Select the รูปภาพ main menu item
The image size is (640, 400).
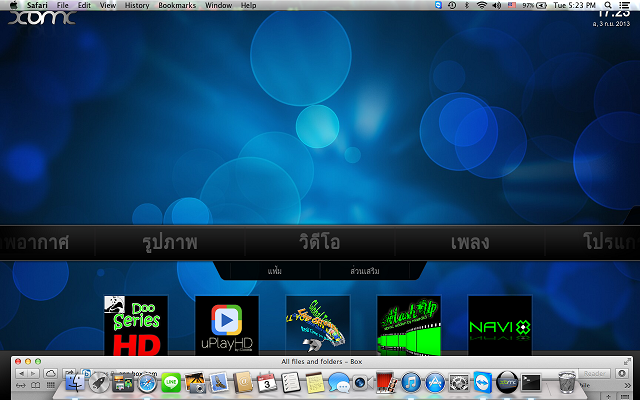[170, 242]
